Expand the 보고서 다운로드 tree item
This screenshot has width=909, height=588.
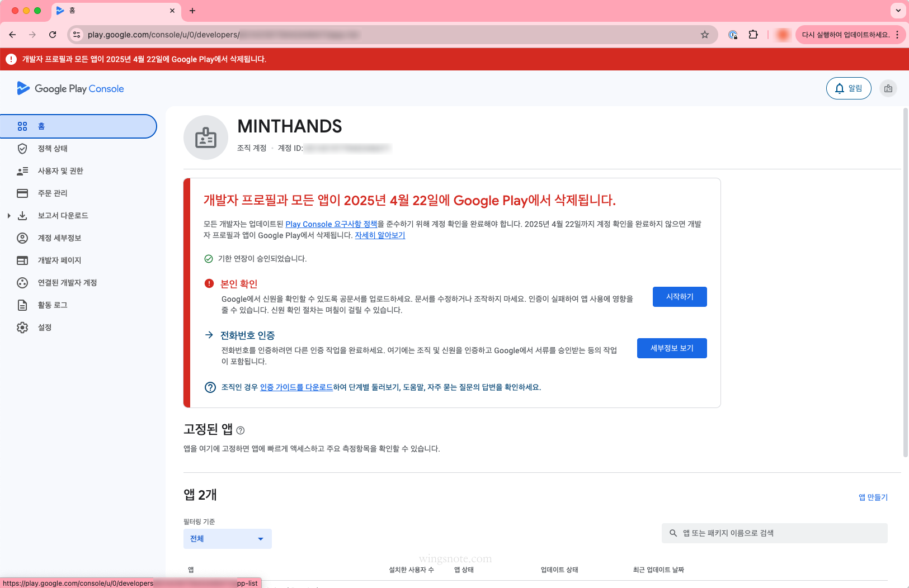(8, 216)
